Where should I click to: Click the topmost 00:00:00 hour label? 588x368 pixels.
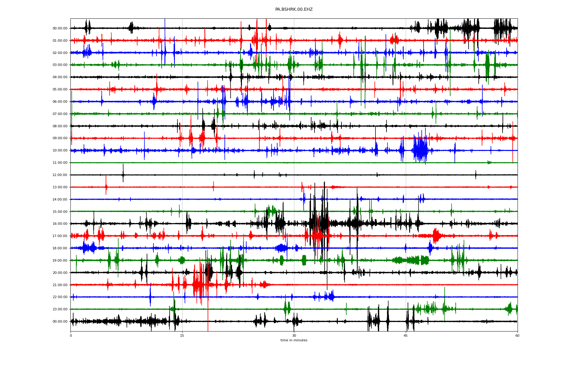click(60, 28)
